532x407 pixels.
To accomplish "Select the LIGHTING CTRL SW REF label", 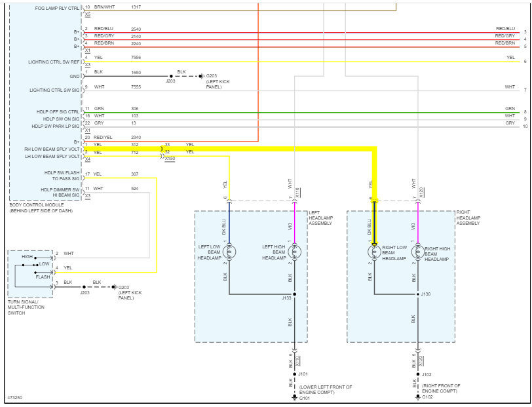I will (54, 62).
